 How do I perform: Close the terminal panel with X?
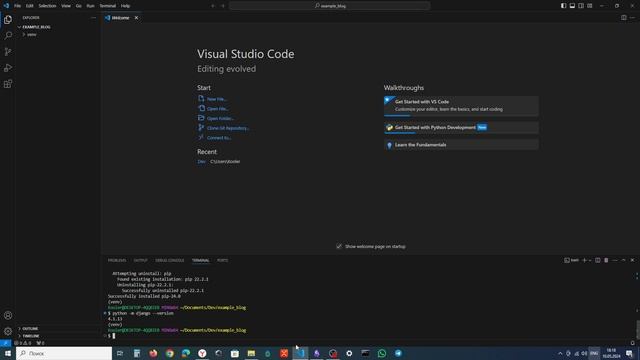tap(632, 260)
